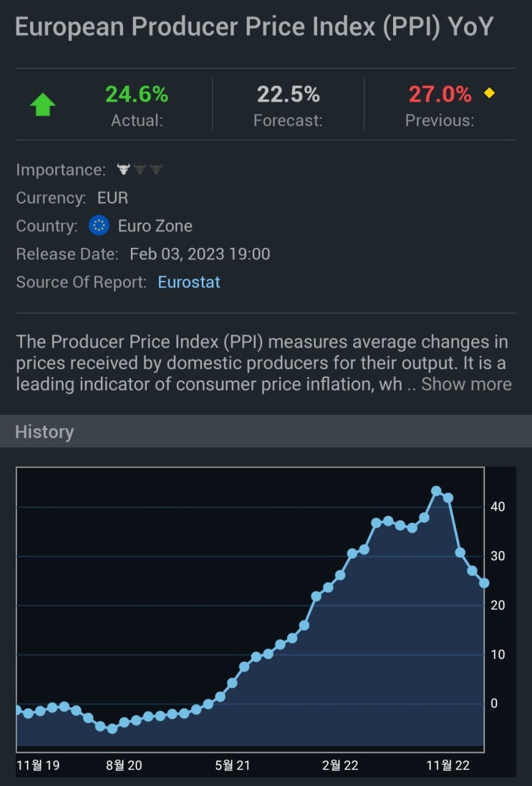Select the lowest data point on chart
532x786 pixels.
click(x=112, y=729)
